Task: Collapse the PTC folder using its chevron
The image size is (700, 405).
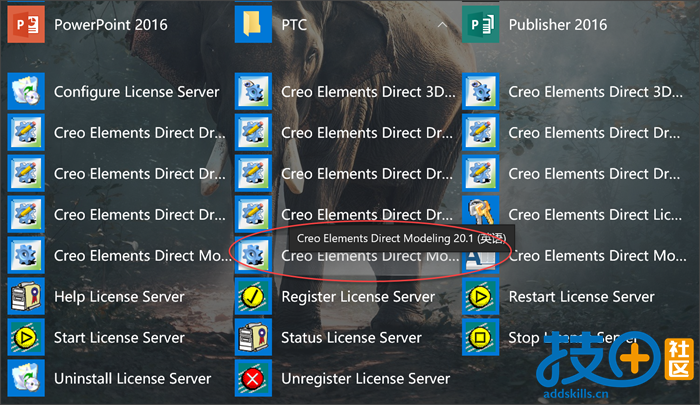Action: [442, 25]
